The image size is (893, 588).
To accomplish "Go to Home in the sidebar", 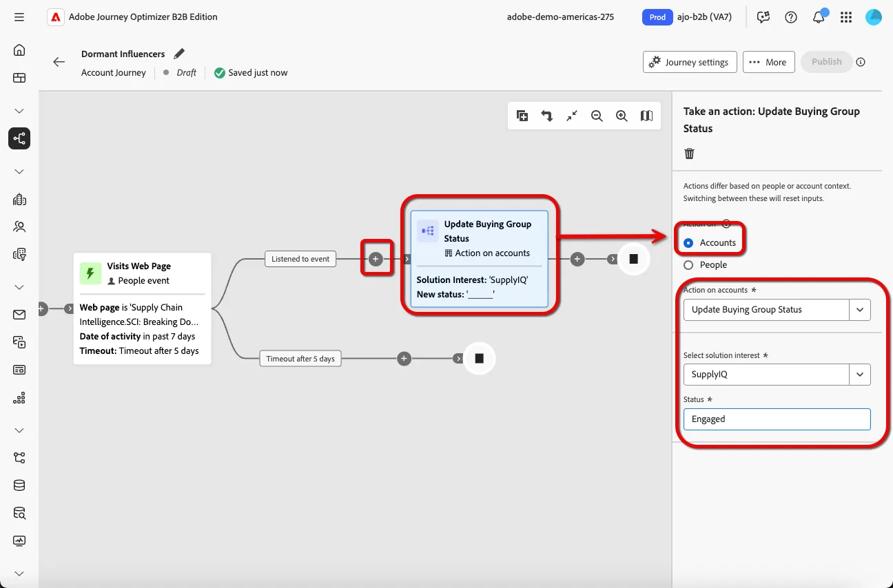I will [19, 50].
